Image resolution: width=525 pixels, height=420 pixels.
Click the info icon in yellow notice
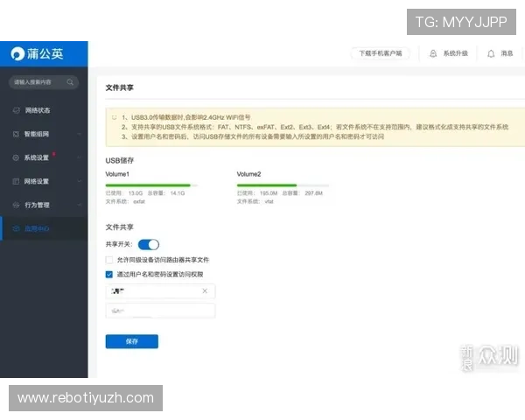click(115, 117)
